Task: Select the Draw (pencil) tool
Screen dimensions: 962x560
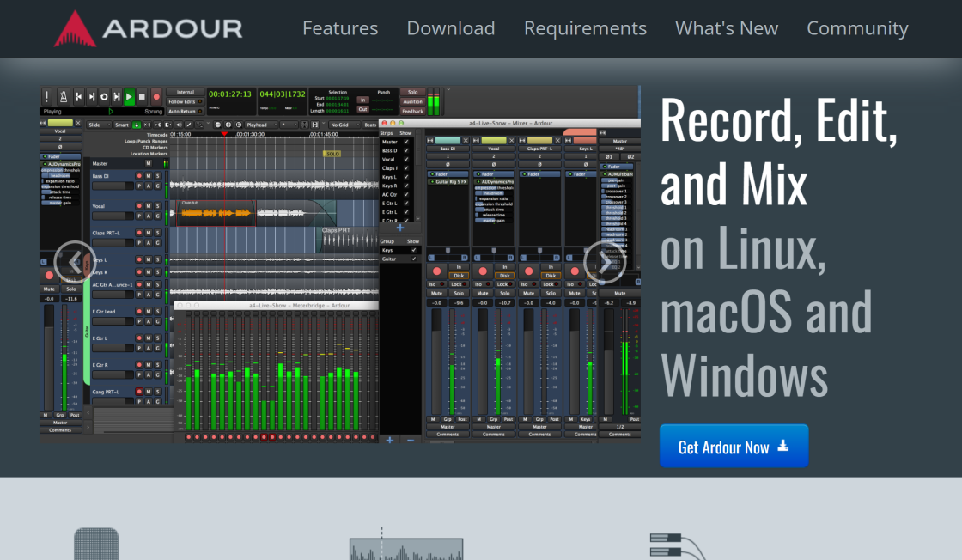Action: (x=189, y=125)
